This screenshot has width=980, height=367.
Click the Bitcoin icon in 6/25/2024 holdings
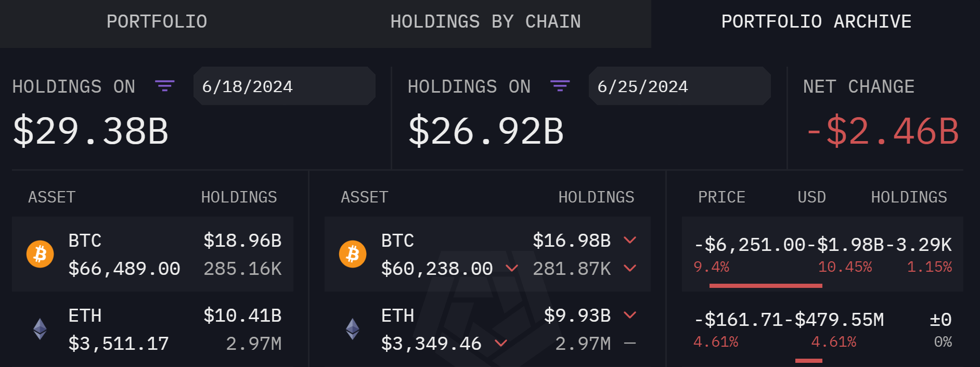point(353,254)
